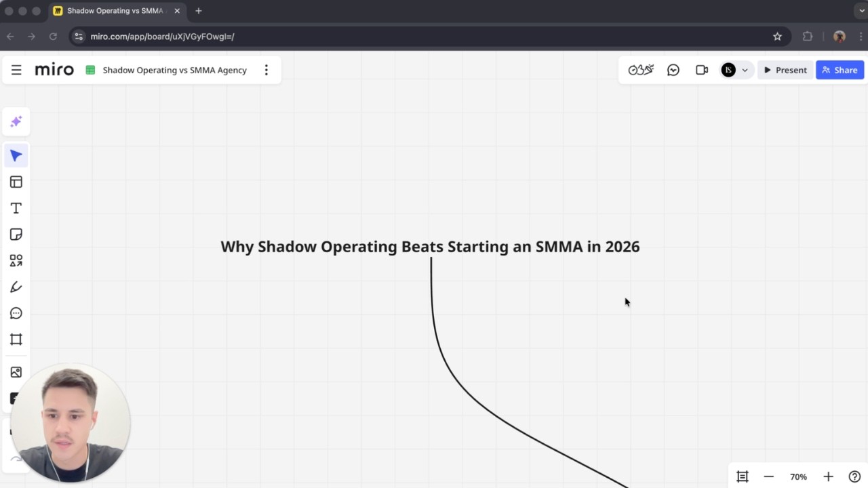Bookmark this page with the star icon

tap(777, 37)
